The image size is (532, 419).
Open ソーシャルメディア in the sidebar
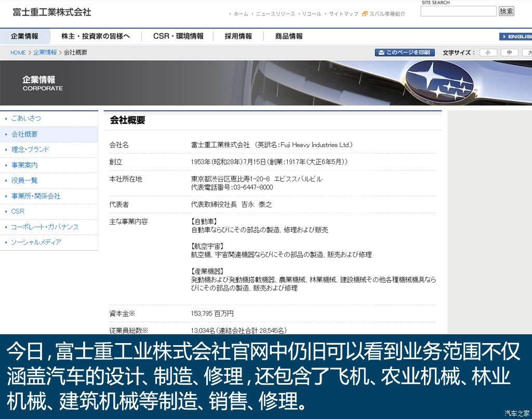tap(36, 242)
